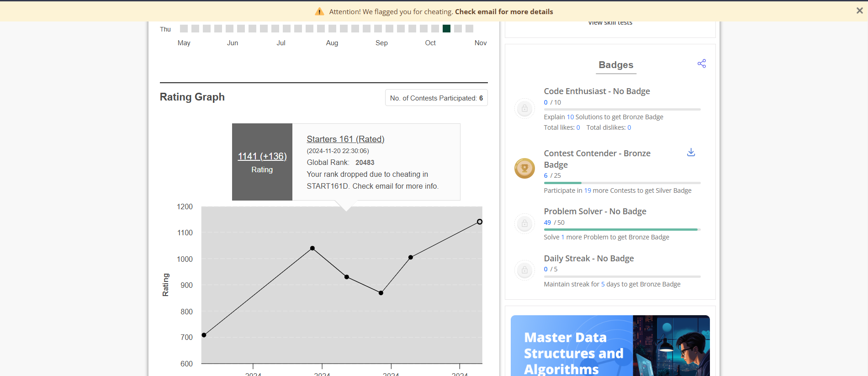
Task: Click the warning triangle icon in banner
Action: tap(320, 11)
